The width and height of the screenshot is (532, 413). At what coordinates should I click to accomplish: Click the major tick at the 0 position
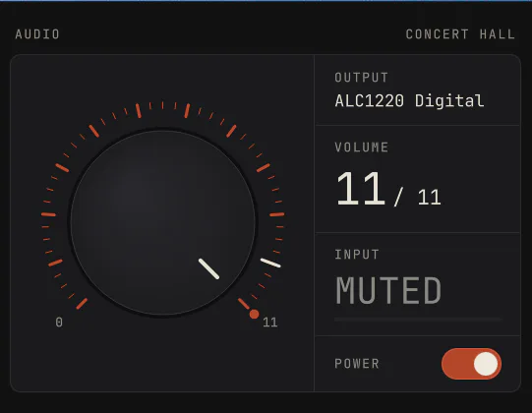pos(82,304)
